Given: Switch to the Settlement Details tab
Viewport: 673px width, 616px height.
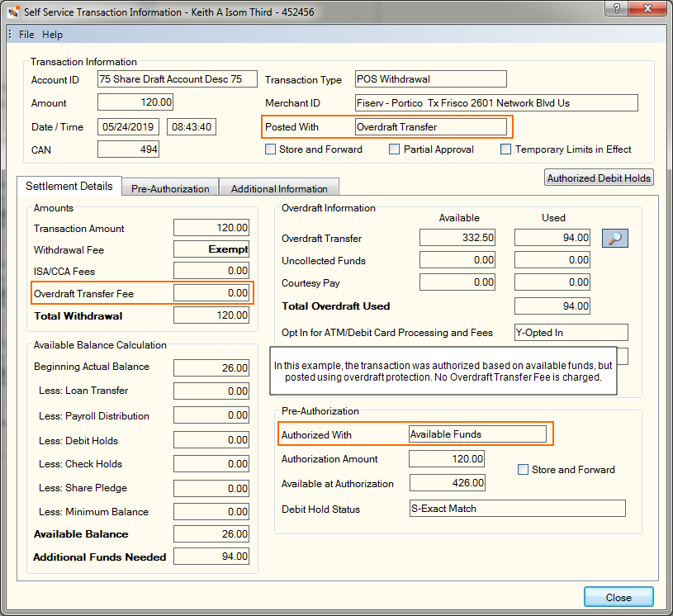Looking at the screenshot, I should click(69, 186).
